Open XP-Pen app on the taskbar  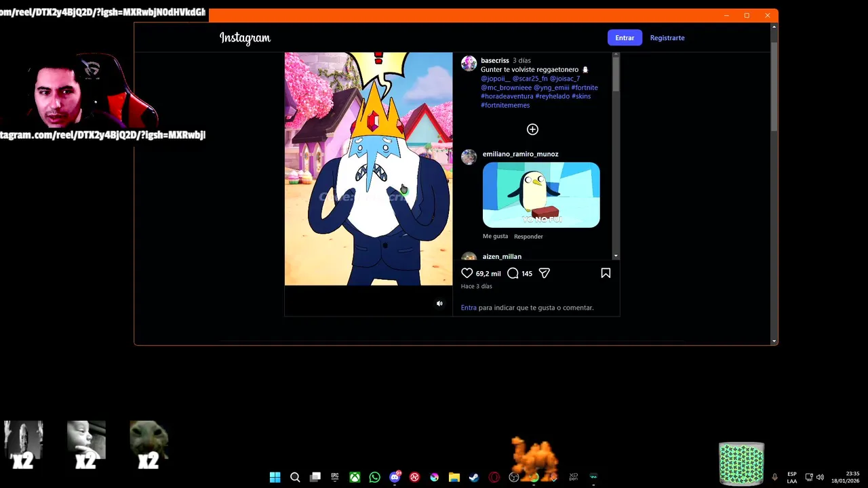pyautogui.click(x=574, y=477)
